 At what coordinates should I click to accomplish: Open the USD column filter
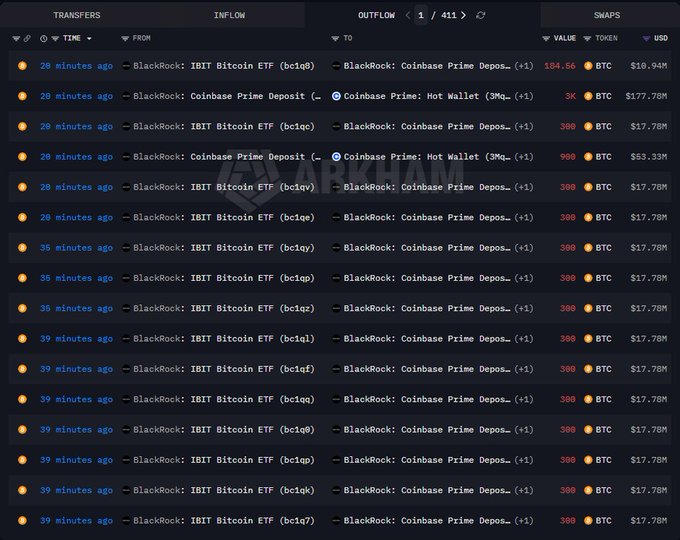coord(646,39)
